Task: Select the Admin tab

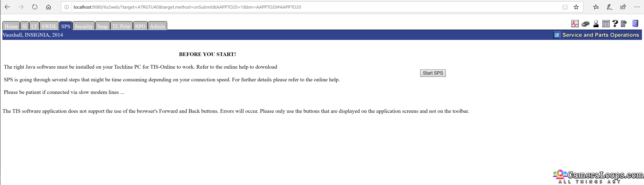Action: (157, 26)
